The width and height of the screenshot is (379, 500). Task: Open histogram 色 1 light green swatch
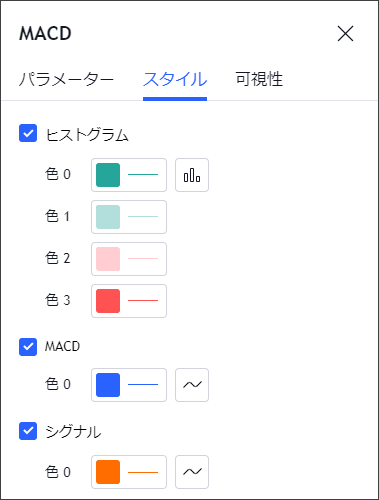tap(108, 217)
